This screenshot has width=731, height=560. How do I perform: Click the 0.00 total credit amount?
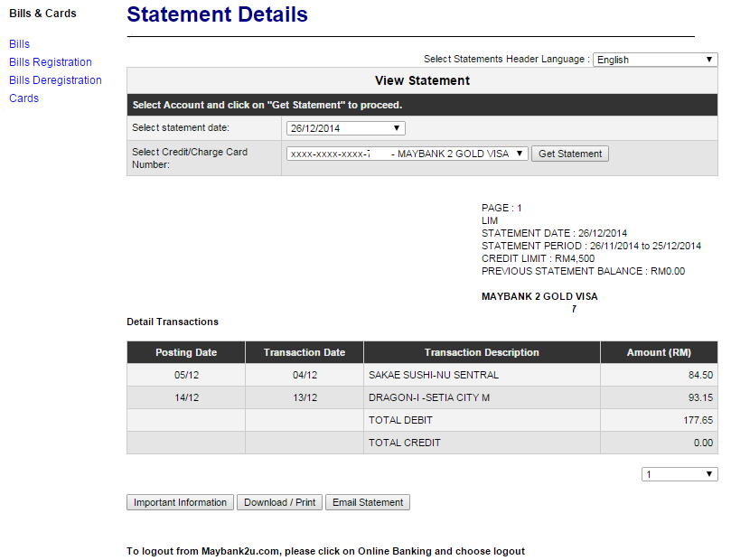coord(703,443)
